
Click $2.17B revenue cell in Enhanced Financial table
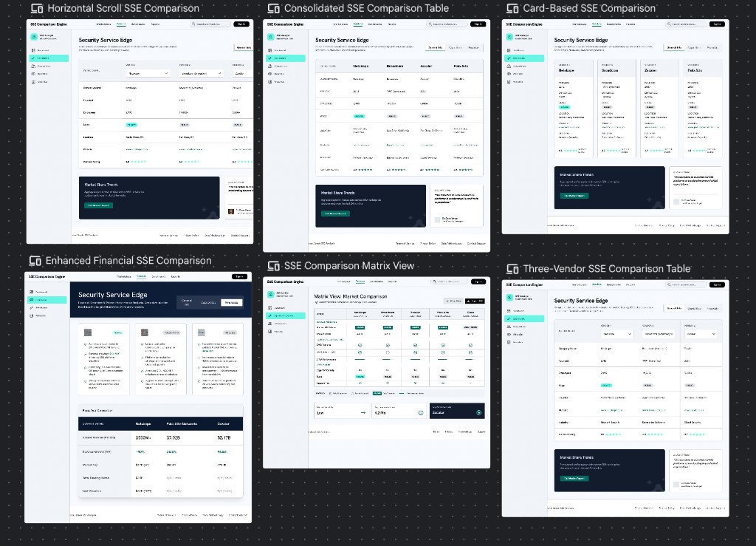(224, 438)
